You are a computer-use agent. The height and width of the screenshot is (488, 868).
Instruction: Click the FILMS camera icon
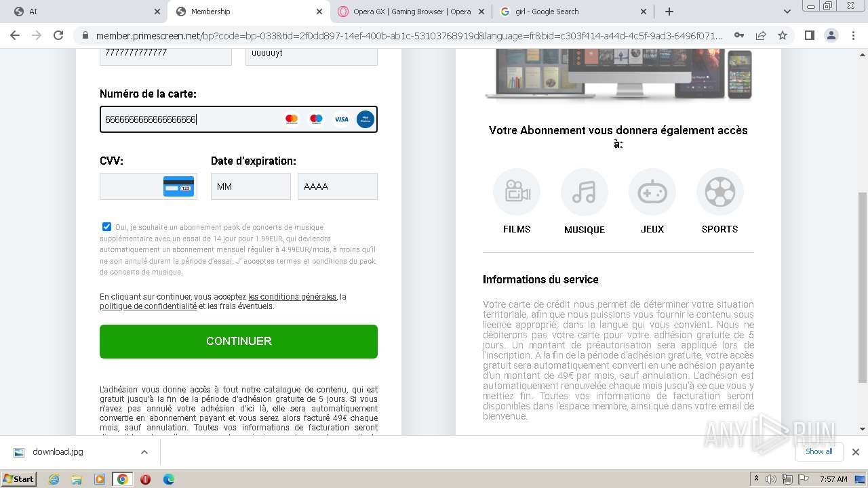tap(517, 192)
